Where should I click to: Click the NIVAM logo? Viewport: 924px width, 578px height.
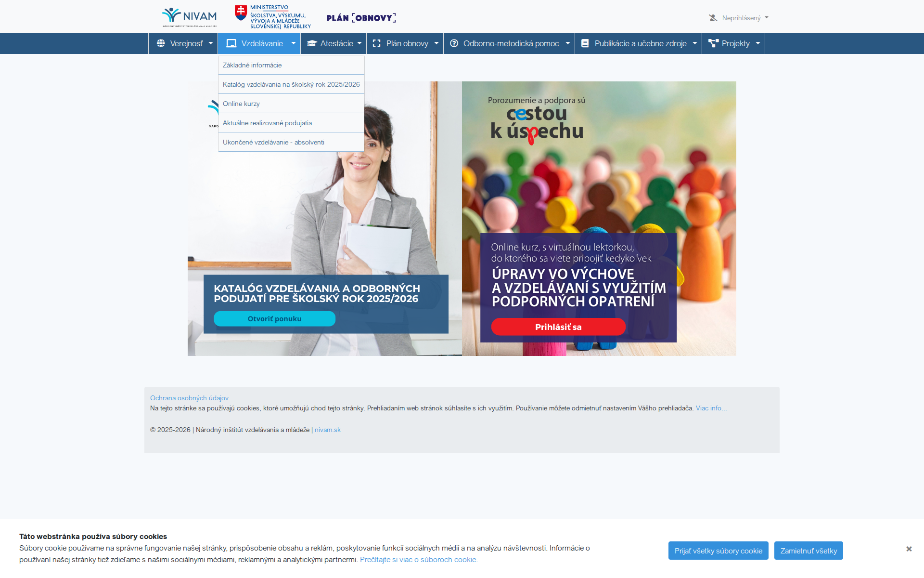[190, 16]
